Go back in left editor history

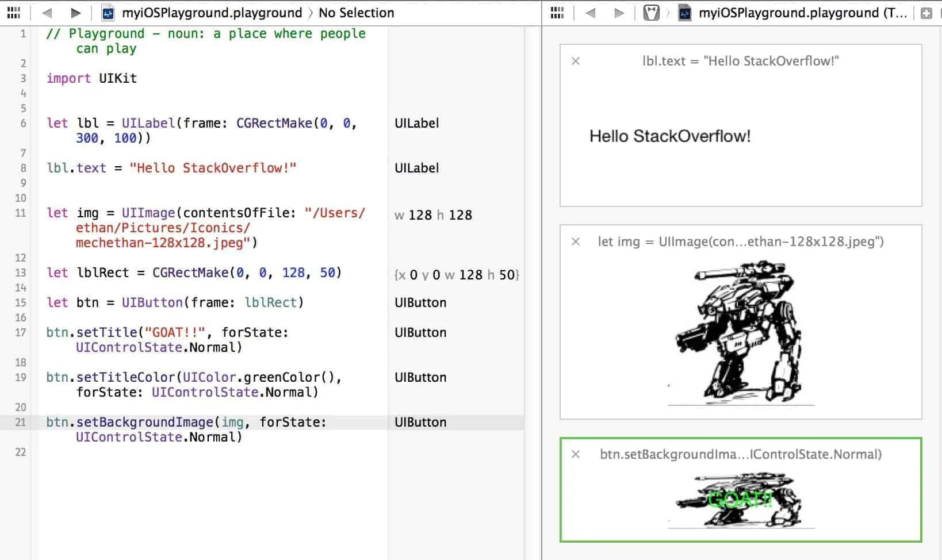click(47, 13)
